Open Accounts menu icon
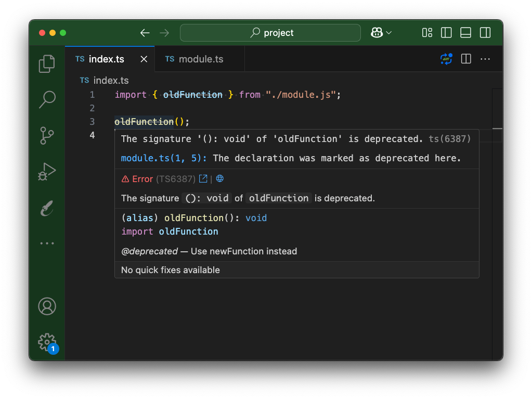 47,306
